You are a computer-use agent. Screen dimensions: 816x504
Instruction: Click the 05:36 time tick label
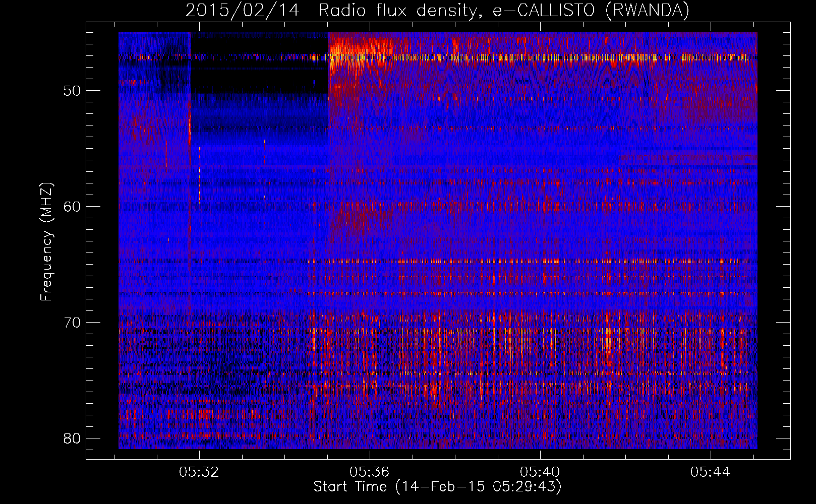[x=370, y=472]
